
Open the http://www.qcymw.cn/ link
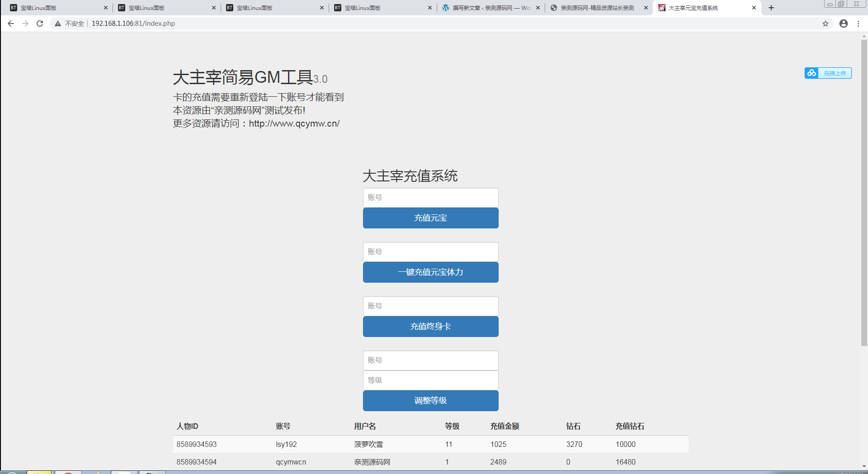coord(293,123)
